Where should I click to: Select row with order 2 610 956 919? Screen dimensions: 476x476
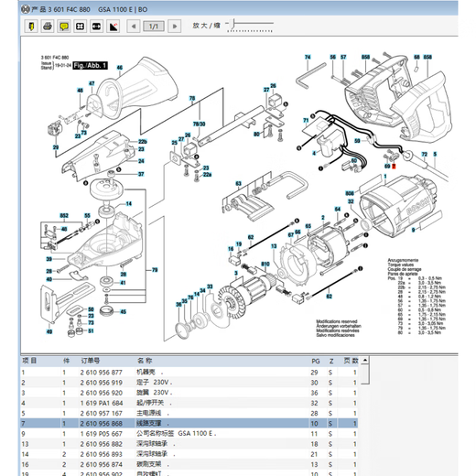(189, 383)
